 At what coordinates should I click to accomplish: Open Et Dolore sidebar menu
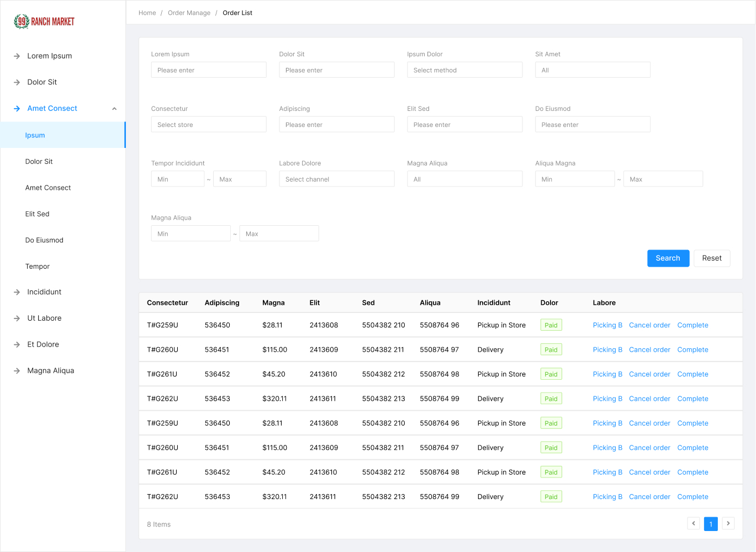[43, 344]
